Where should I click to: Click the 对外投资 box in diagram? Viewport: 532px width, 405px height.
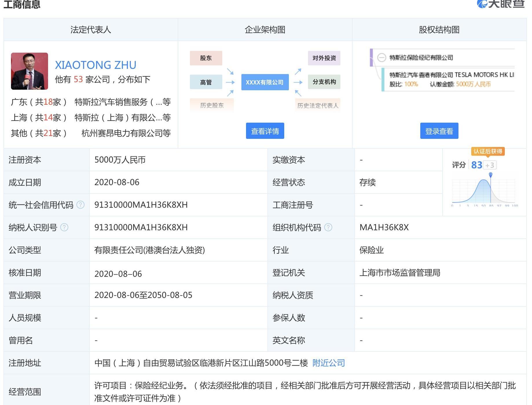coord(324,58)
